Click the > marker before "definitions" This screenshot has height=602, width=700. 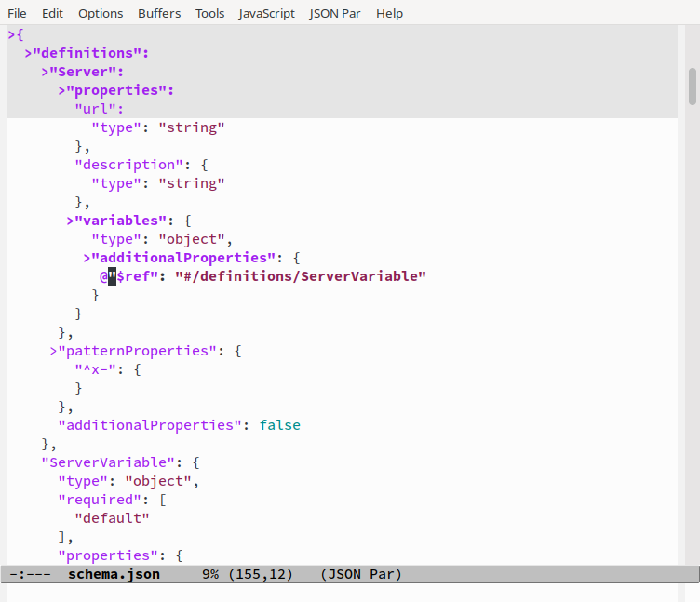click(x=28, y=54)
